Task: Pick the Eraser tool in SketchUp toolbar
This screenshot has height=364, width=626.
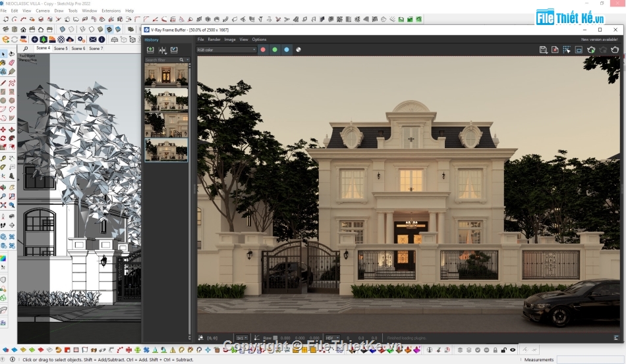Action: point(12,63)
